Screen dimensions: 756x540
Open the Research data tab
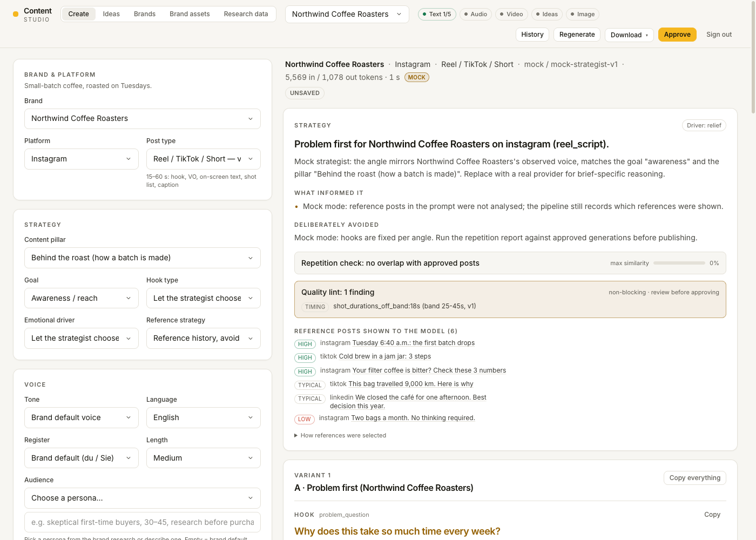click(x=246, y=14)
